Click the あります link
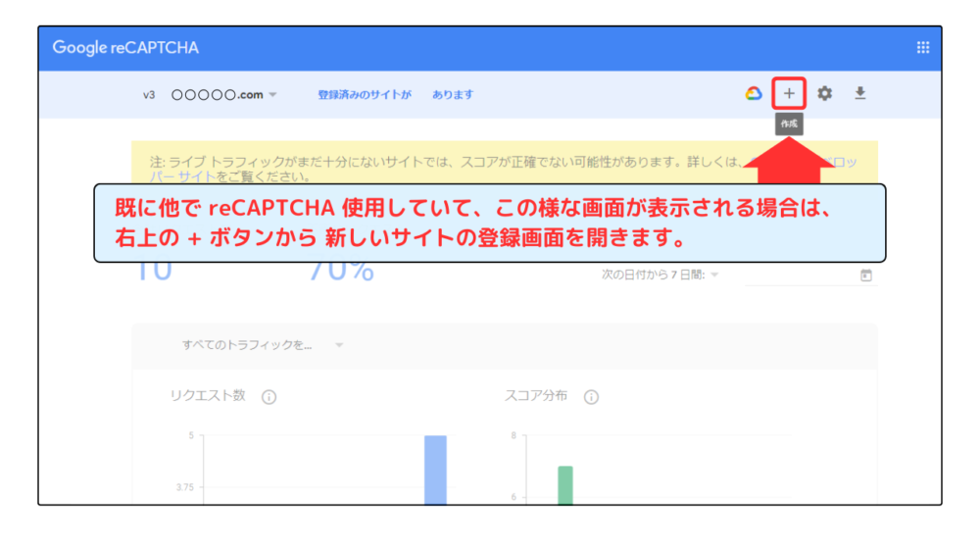This screenshot has width=980, height=552. coord(453,94)
